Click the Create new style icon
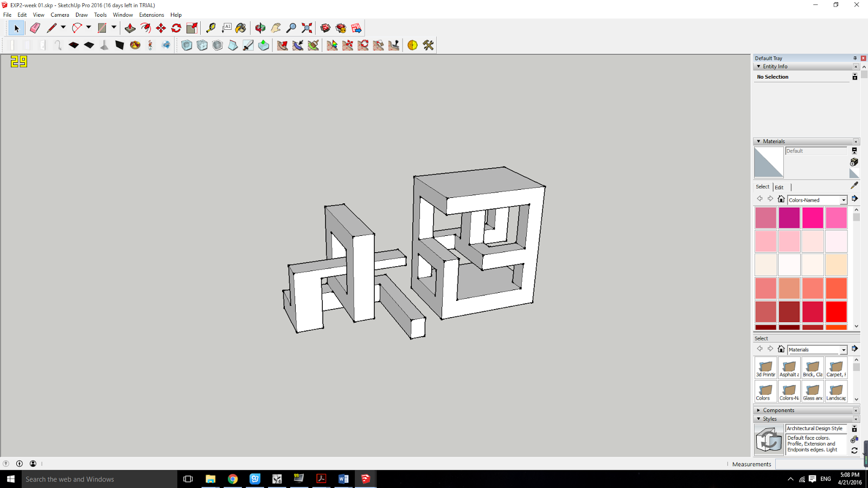The width and height of the screenshot is (868, 488). (x=854, y=440)
